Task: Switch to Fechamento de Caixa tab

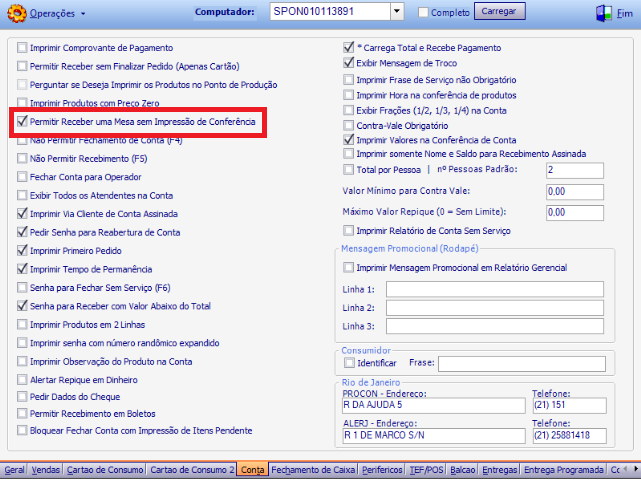Action: pos(313,470)
